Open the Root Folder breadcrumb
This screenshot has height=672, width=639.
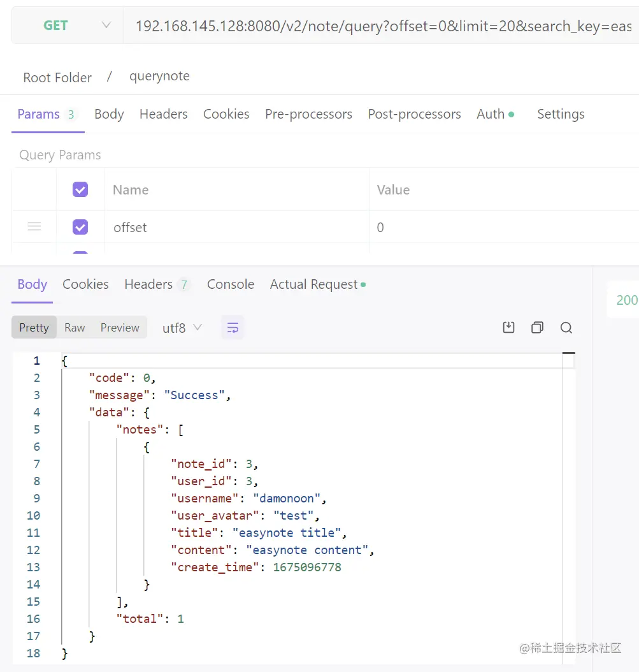(x=57, y=78)
